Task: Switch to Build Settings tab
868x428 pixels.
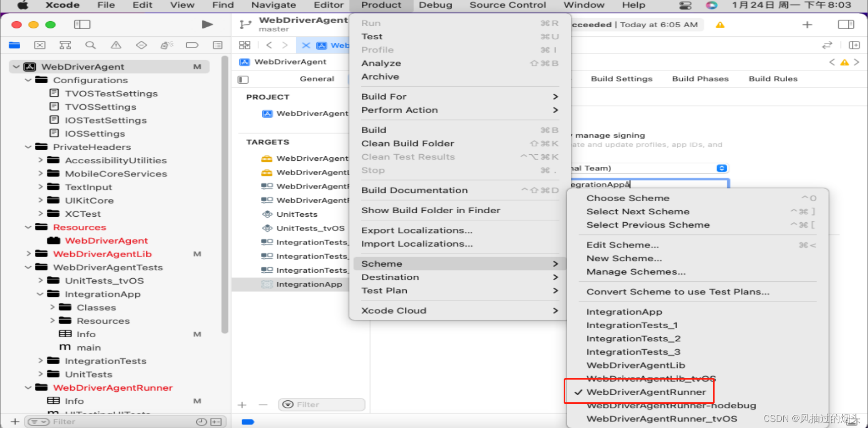Action: (x=622, y=79)
